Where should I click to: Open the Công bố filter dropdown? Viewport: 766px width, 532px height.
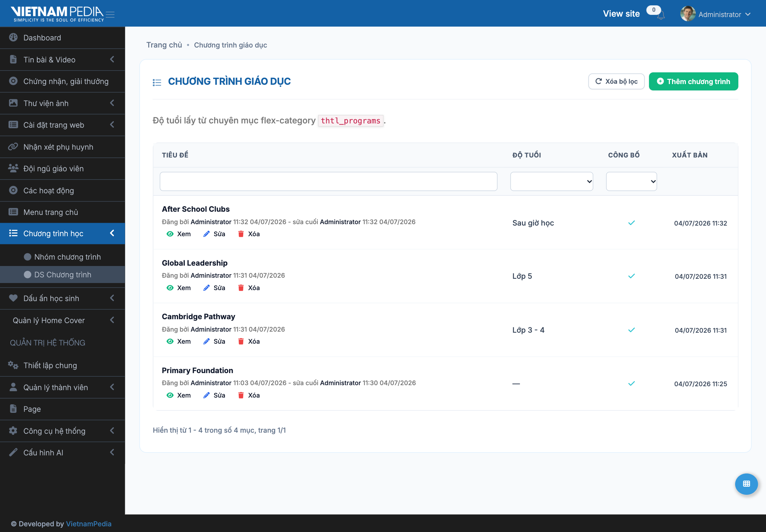click(631, 182)
